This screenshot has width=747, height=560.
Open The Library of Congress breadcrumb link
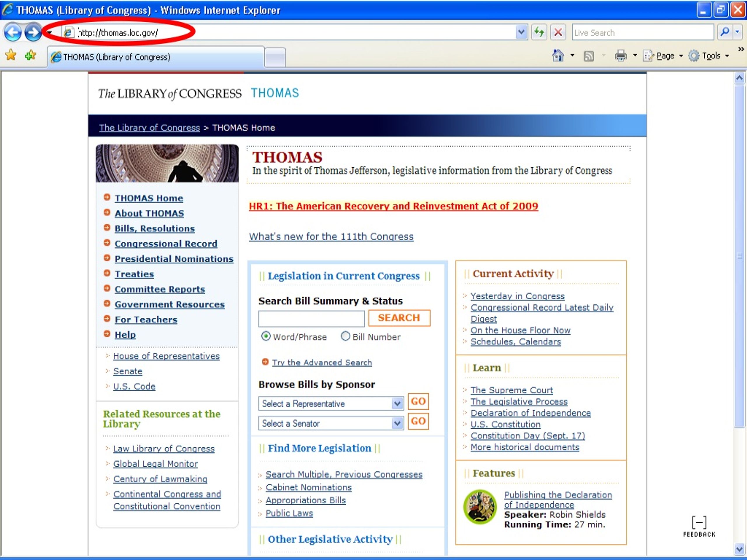[150, 127]
